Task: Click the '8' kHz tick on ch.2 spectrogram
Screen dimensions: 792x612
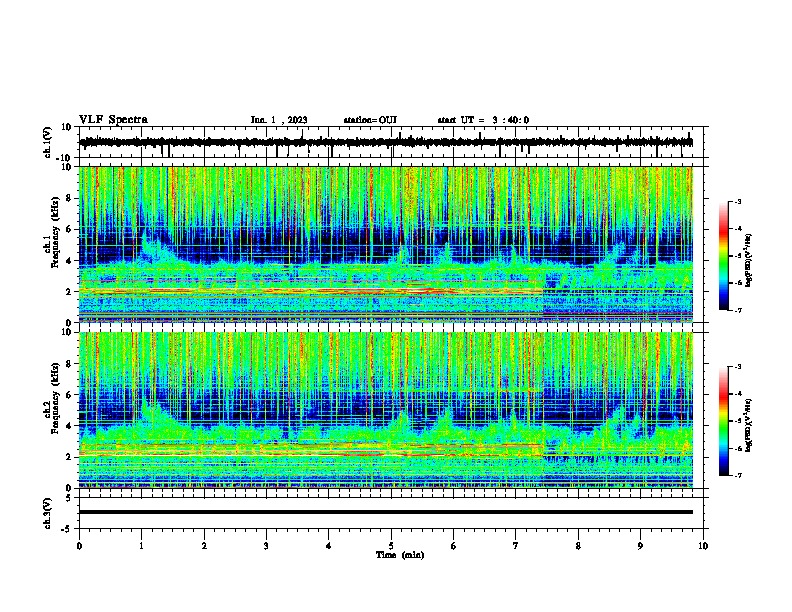Action: point(69,364)
